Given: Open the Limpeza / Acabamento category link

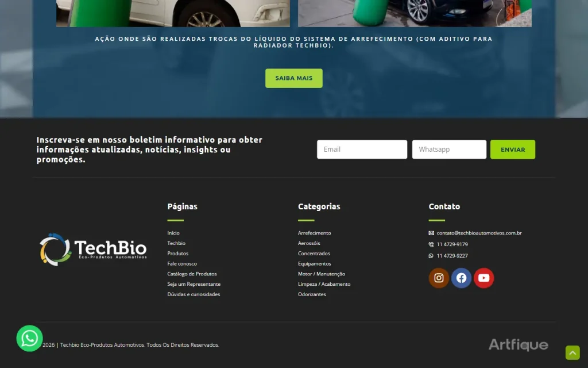Looking at the screenshot, I should click(x=324, y=284).
